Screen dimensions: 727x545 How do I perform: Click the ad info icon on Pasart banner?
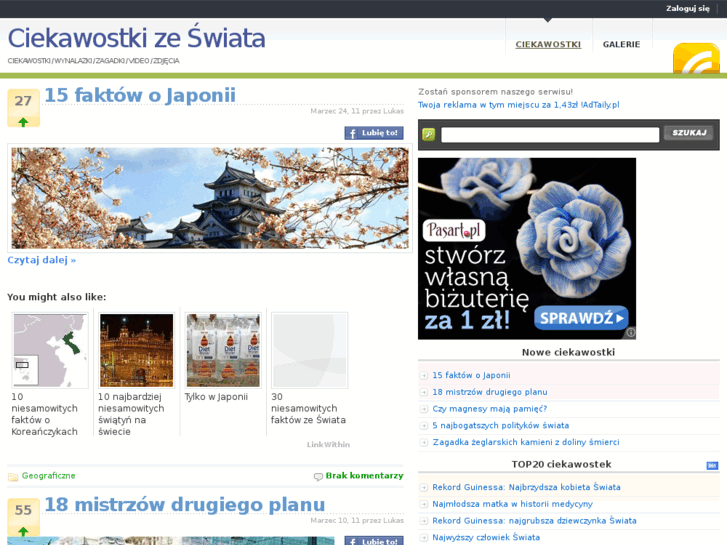point(631,333)
